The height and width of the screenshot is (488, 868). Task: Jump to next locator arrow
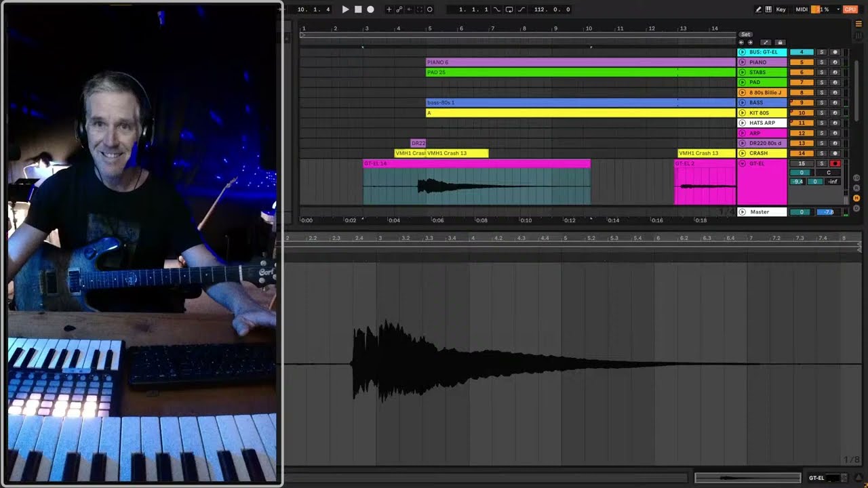[x=749, y=43]
